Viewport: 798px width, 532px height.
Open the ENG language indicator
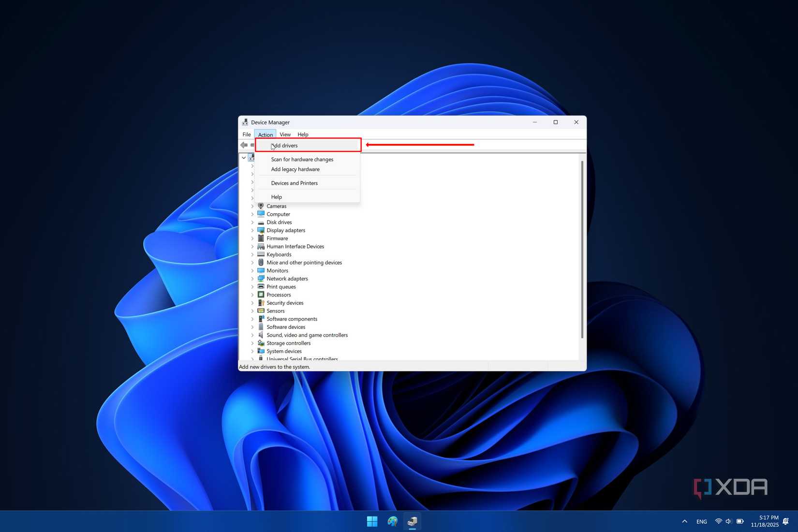pos(702,521)
